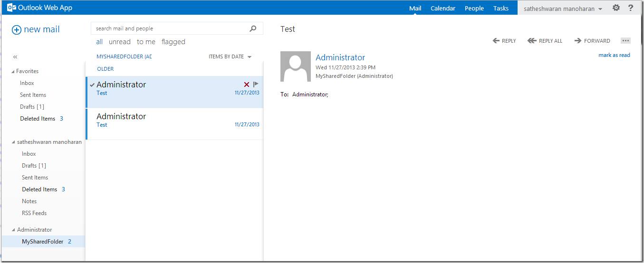Image resolution: width=644 pixels, height=263 pixels.
Task: Select the second Administrator Test message
Action: (x=174, y=124)
